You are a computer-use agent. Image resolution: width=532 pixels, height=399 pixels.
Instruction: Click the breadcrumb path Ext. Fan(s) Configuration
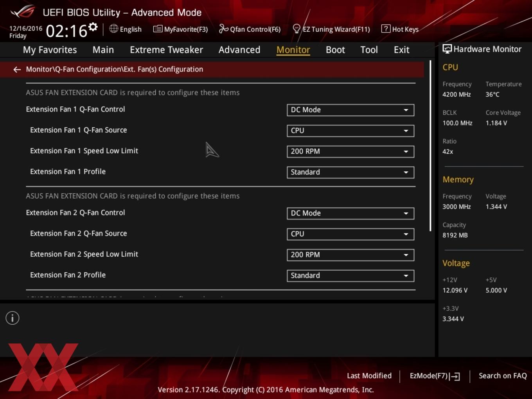click(x=163, y=69)
